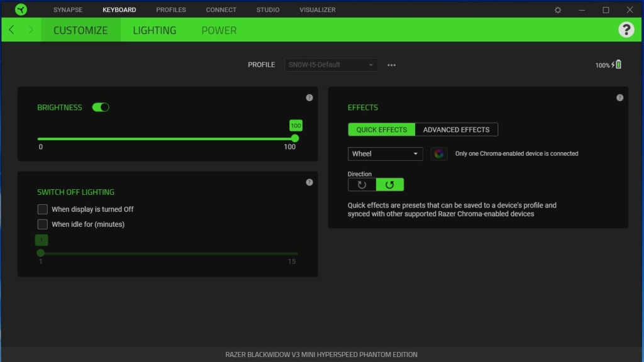Expand the Wheel effect dropdown

coord(386,153)
